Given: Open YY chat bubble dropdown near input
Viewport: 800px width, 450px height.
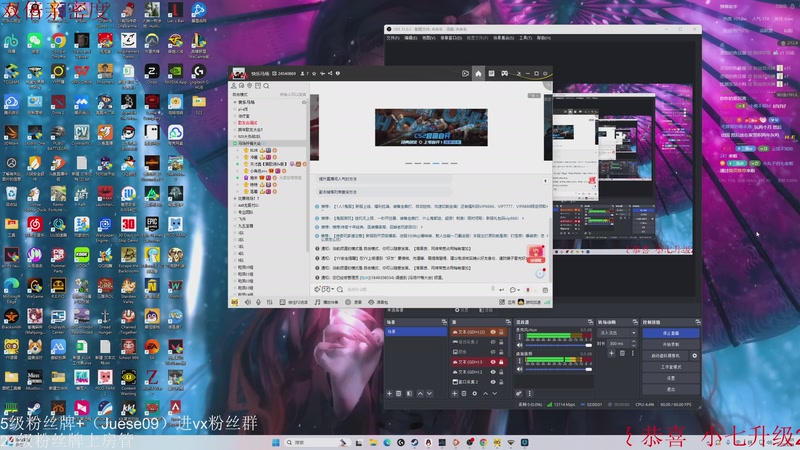Looking at the screenshot, I should pyautogui.click(x=514, y=290).
